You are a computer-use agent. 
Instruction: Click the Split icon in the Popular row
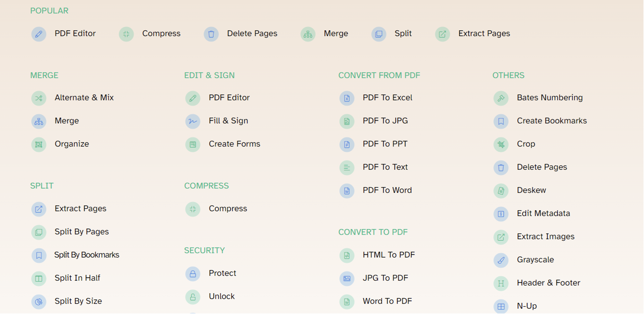(379, 34)
